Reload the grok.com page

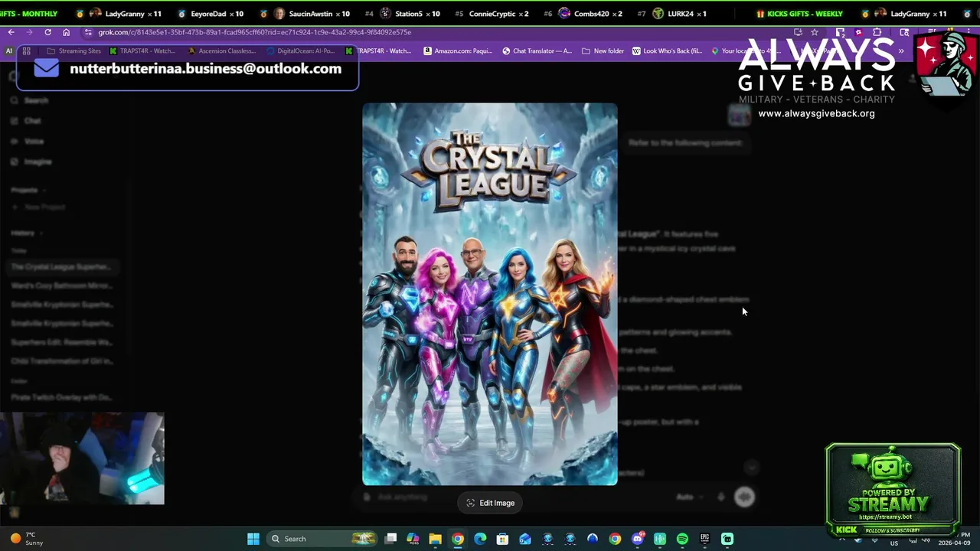(x=47, y=32)
